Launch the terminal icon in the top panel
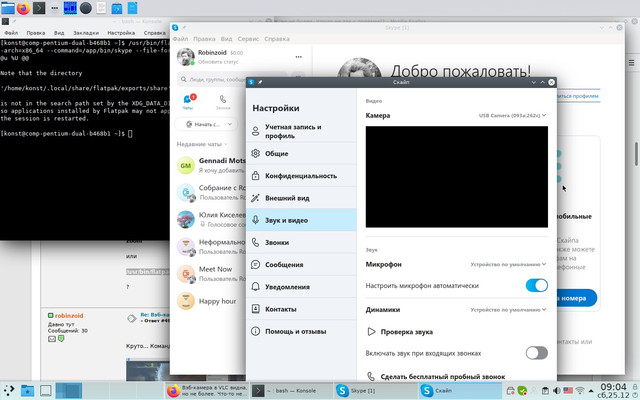The image size is (640, 400). click(x=39, y=8)
